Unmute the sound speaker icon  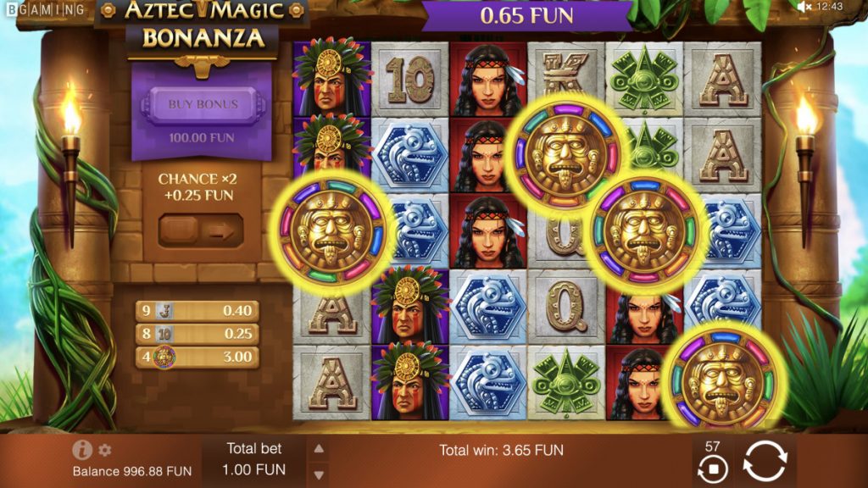point(804,7)
